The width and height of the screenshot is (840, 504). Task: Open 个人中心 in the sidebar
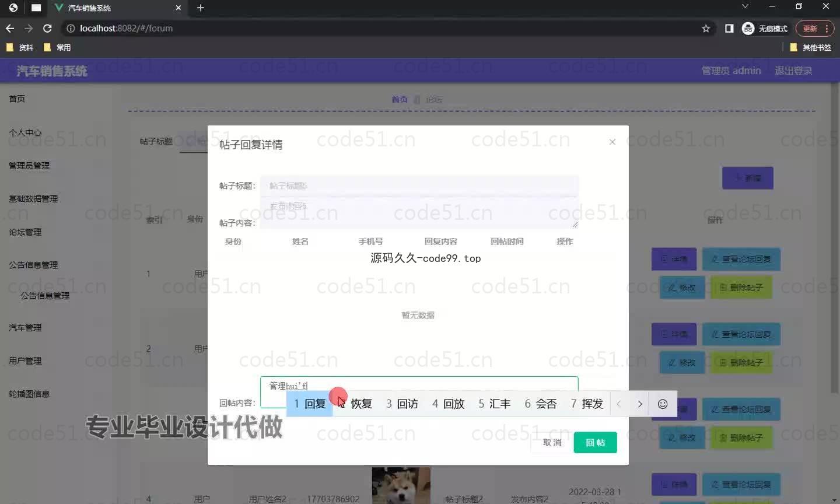pos(25,132)
